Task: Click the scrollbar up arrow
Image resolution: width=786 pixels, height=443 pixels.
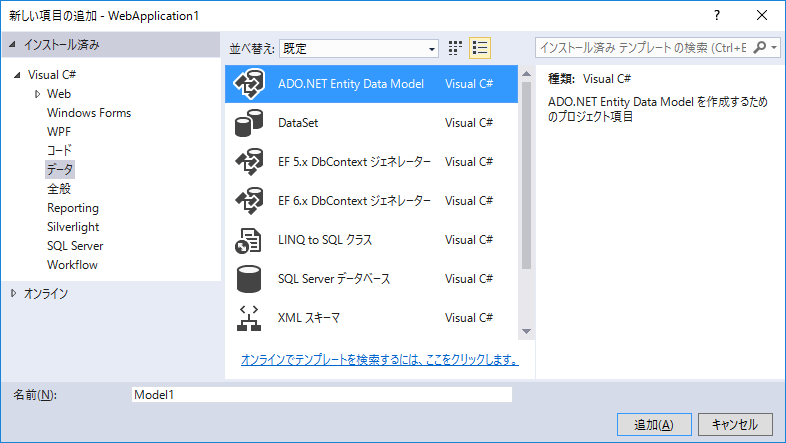Action: coord(526,74)
